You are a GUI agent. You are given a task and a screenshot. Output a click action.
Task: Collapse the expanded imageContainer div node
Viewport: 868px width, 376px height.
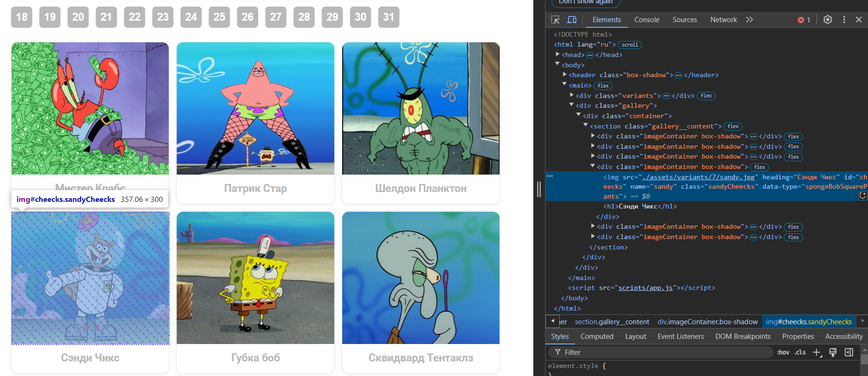point(593,166)
